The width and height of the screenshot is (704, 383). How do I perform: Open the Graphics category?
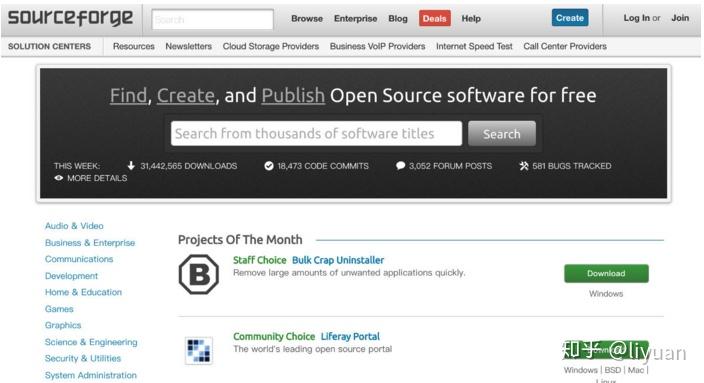63,325
